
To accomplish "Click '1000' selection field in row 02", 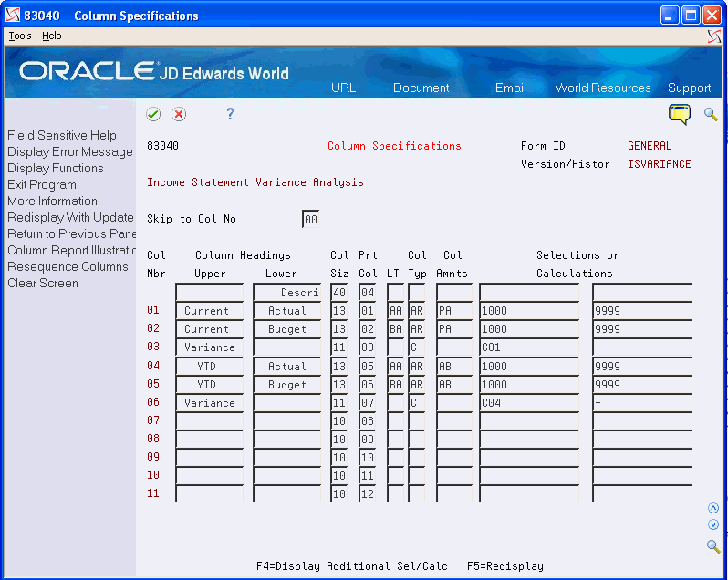I will (x=529, y=329).
